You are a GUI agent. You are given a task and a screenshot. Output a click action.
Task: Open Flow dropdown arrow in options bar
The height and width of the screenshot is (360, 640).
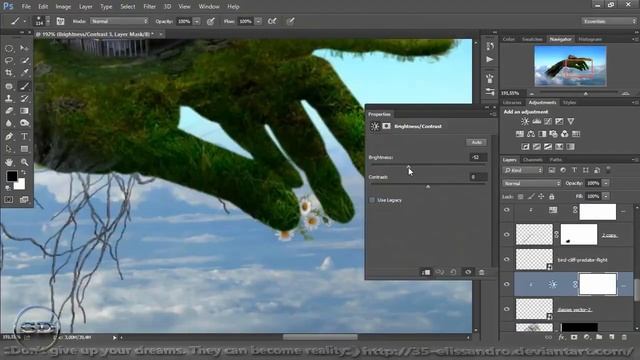[258, 21]
